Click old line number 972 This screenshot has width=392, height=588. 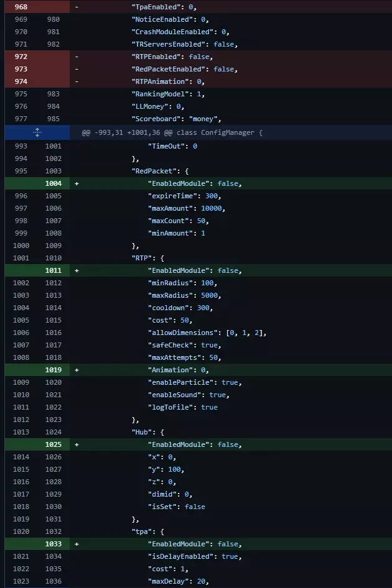tap(21, 56)
